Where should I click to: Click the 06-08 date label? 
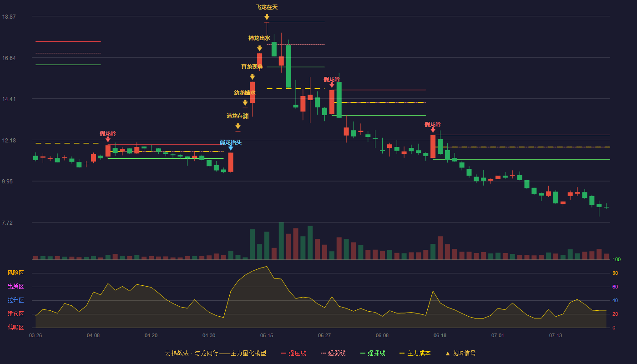(382, 335)
